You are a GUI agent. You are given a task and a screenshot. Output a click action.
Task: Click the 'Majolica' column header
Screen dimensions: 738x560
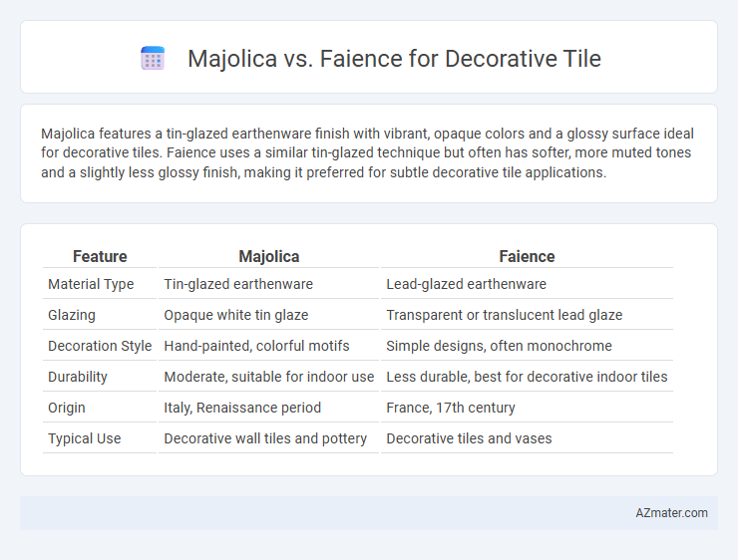[268, 256]
